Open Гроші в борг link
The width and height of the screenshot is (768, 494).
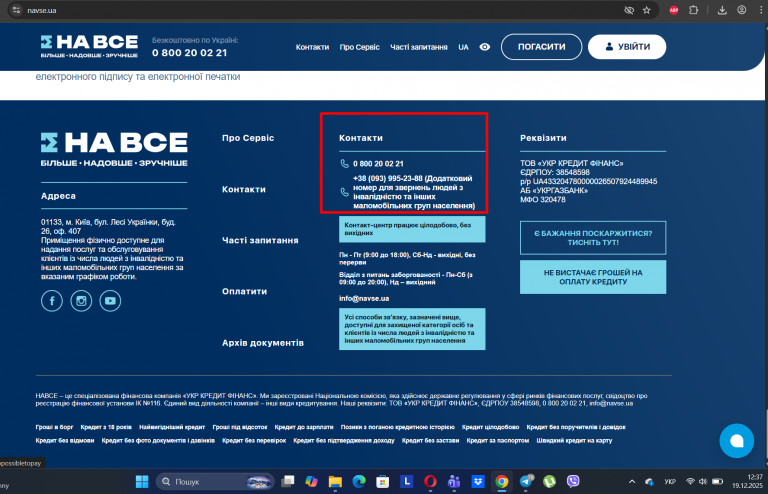point(54,427)
